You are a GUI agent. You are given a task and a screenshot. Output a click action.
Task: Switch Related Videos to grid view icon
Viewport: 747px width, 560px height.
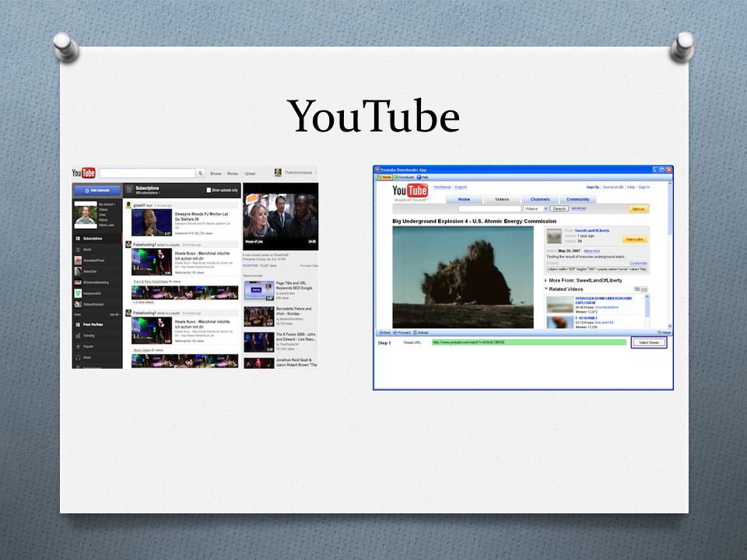644,289
